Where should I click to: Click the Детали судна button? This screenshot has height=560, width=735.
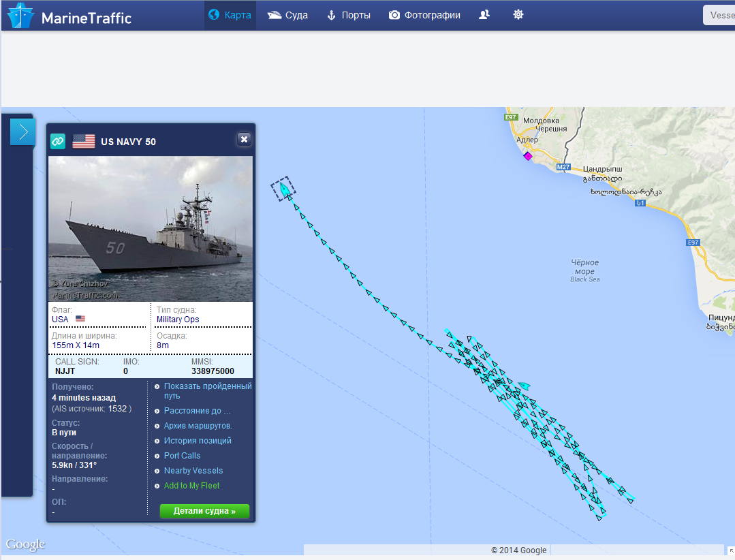[x=204, y=511]
